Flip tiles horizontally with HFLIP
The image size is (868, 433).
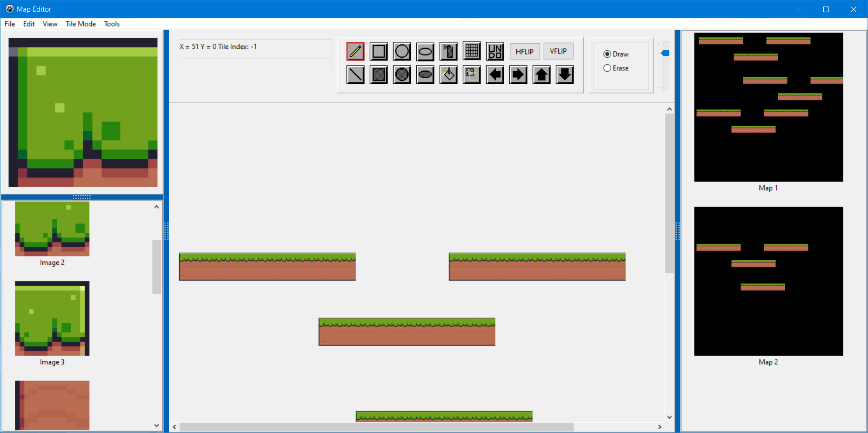[525, 51]
